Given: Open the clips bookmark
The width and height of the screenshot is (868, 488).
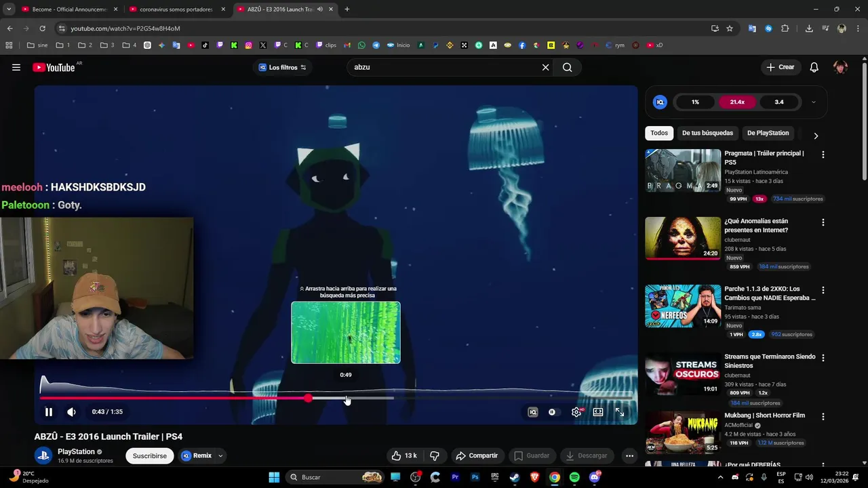Looking at the screenshot, I should pos(326,45).
